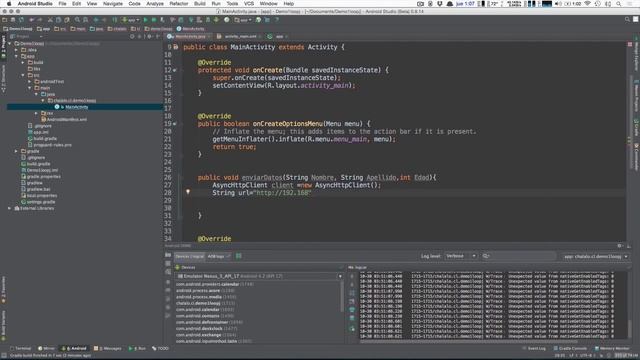This screenshot has width=640, height=360.
Task: Open the Gradle Console button
Action: [570, 349]
